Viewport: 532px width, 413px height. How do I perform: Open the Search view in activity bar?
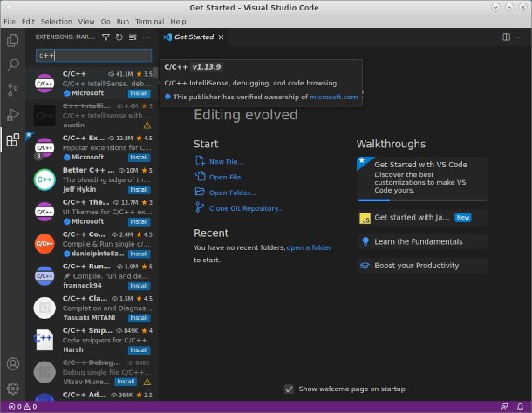coord(13,64)
